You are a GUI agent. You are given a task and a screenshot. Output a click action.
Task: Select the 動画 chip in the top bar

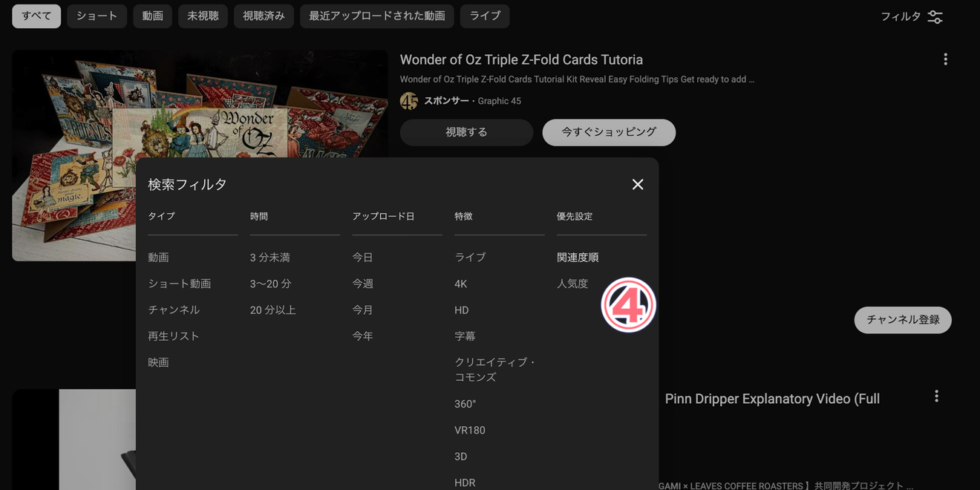click(153, 16)
